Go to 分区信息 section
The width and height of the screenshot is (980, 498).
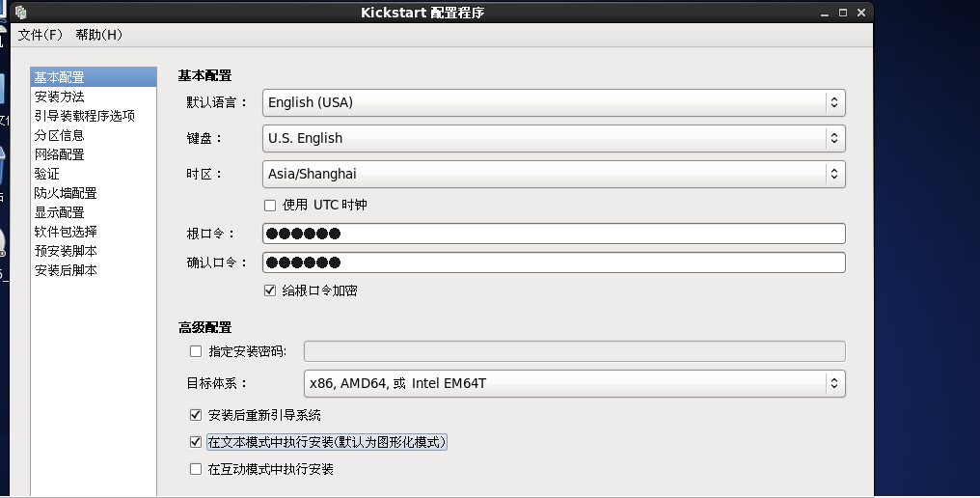pyautogui.click(x=59, y=135)
